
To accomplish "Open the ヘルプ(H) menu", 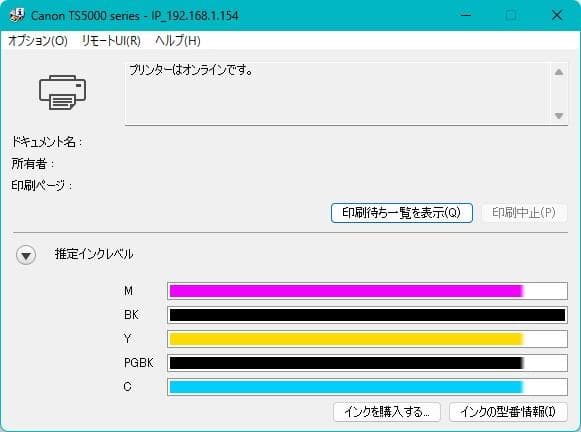I will (177, 40).
